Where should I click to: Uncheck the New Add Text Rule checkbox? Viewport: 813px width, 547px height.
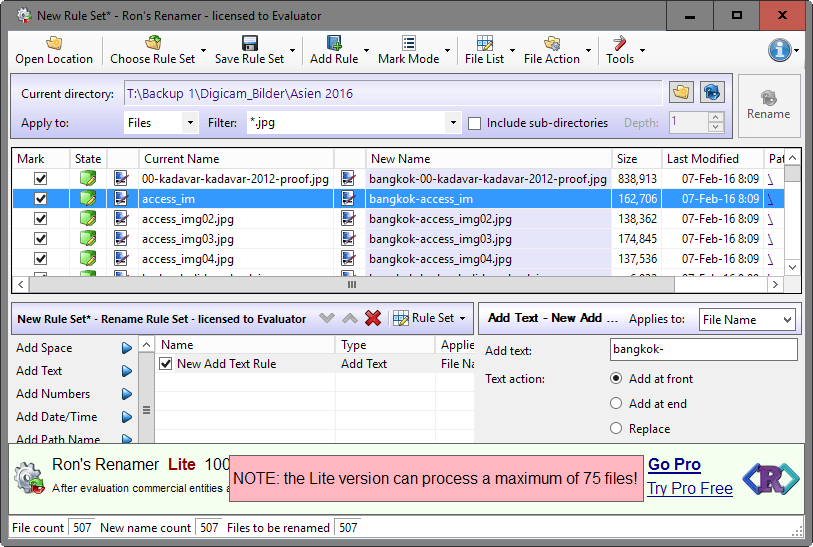(166, 364)
